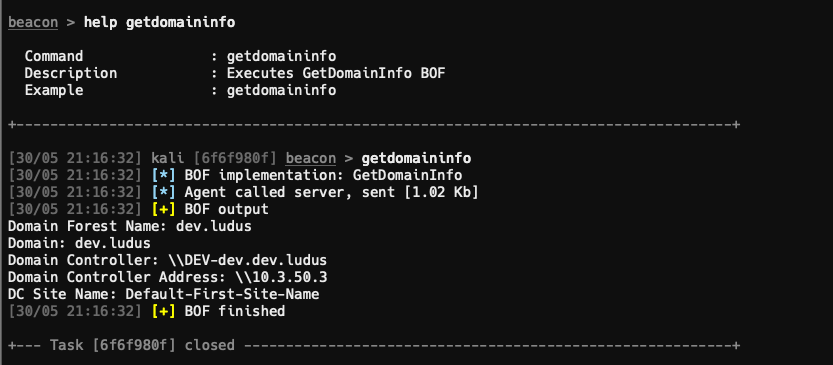This screenshot has height=365, width=833.
Task: Click getdomaininfo value in the Command row
Action: coord(281,56)
